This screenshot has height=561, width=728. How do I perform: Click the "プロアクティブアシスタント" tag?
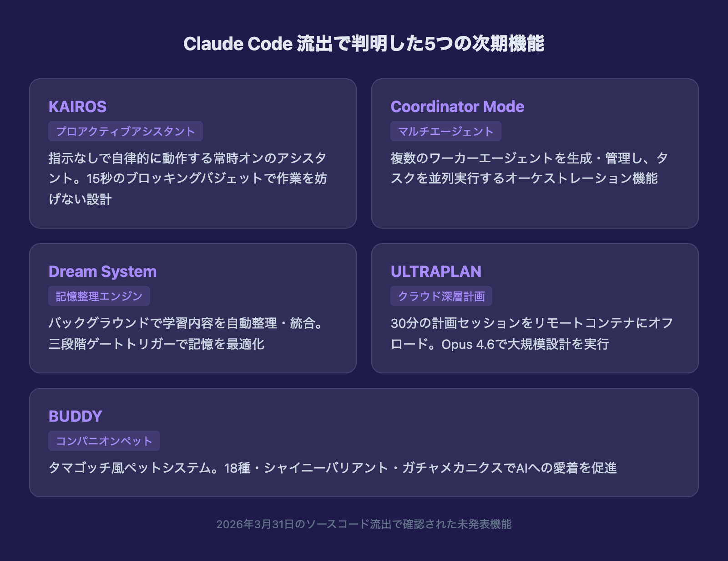click(x=126, y=131)
